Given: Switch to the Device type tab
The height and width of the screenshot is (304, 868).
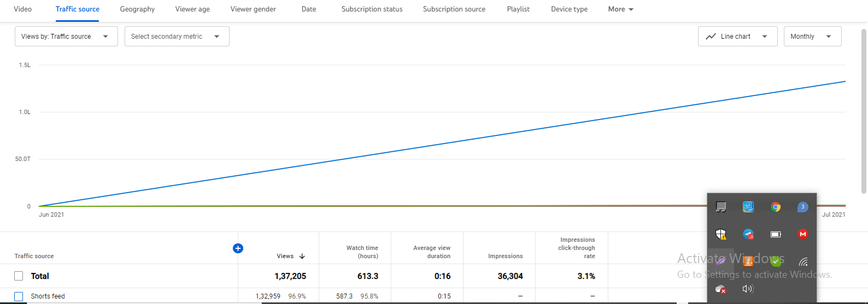Looking at the screenshot, I should click(569, 9).
